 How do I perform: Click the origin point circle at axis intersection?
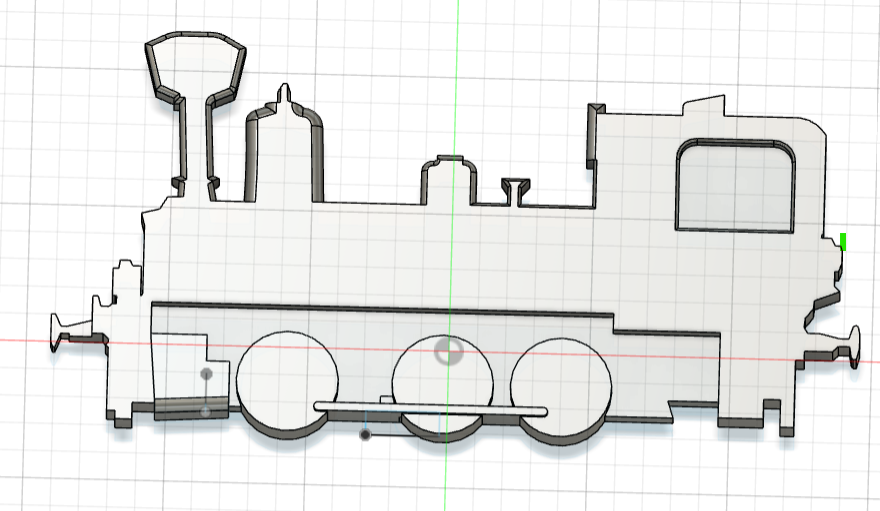pyautogui.click(x=449, y=352)
